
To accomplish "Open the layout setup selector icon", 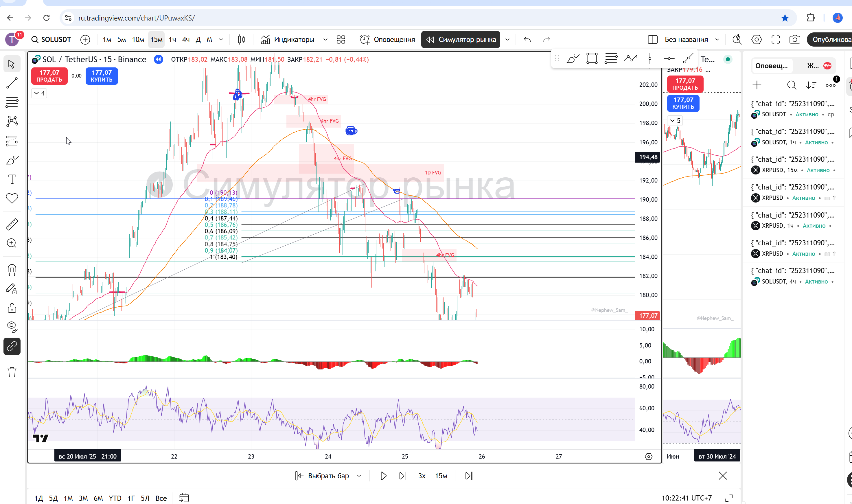I will click(652, 40).
